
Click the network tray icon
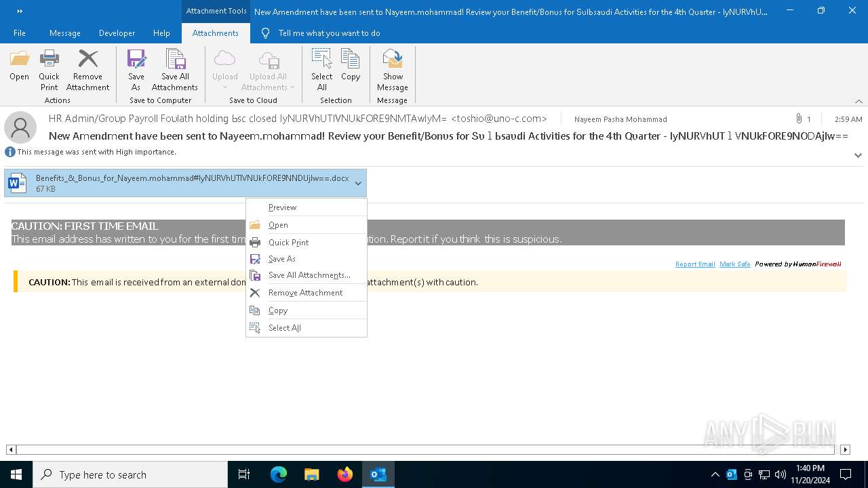click(x=764, y=474)
